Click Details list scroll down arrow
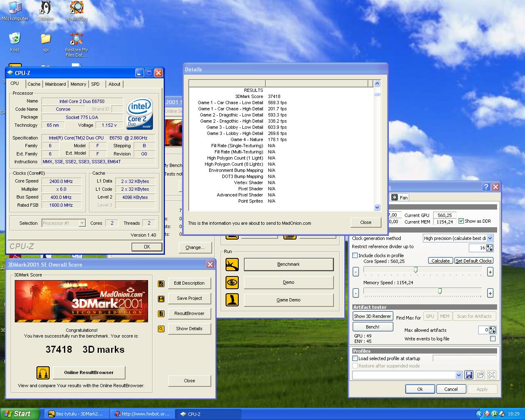The image size is (525, 420). click(x=377, y=208)
